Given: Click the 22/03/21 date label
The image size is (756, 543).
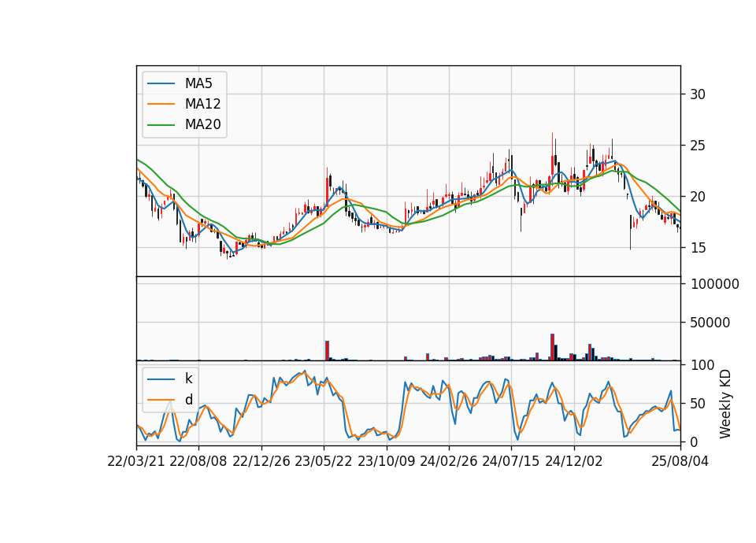Looking at the screenshot, I should pyautogui.click(x=136, y=461).
